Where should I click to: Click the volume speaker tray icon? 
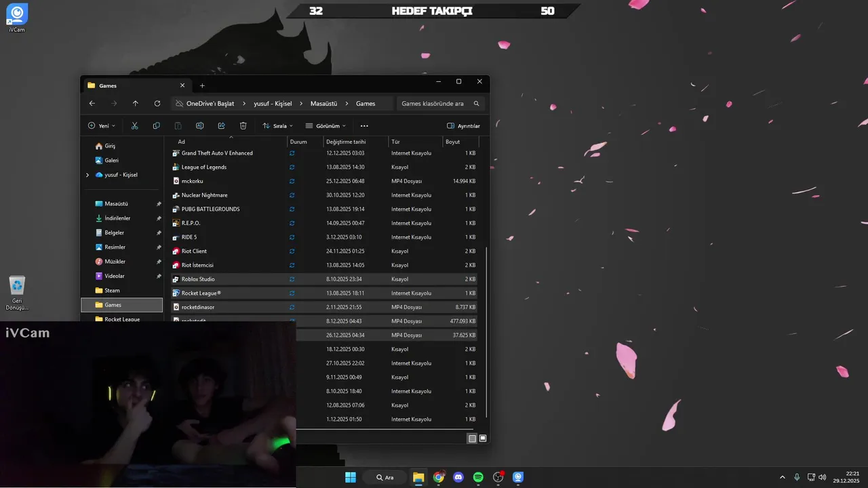pos(823,477)
